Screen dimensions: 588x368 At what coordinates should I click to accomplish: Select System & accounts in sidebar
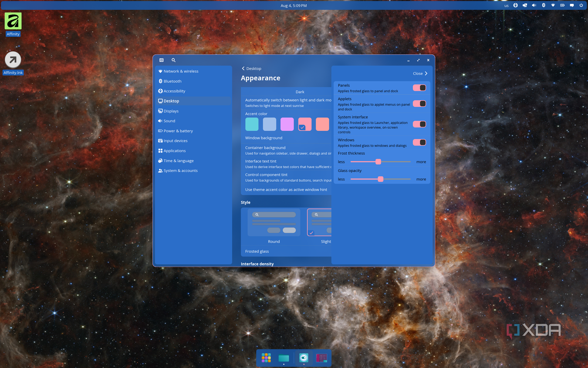pyautogui.click(x=193, y=170)
